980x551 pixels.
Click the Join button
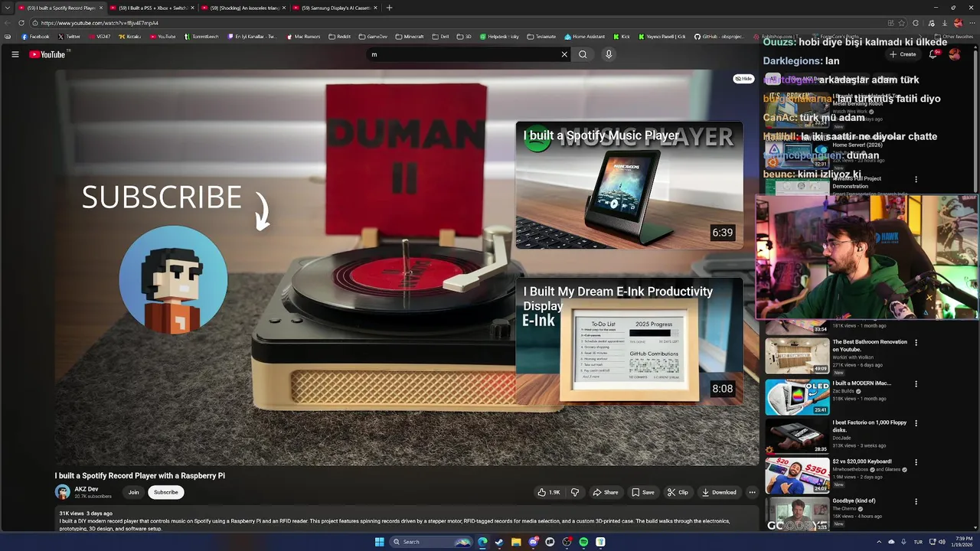click(133, 492)
